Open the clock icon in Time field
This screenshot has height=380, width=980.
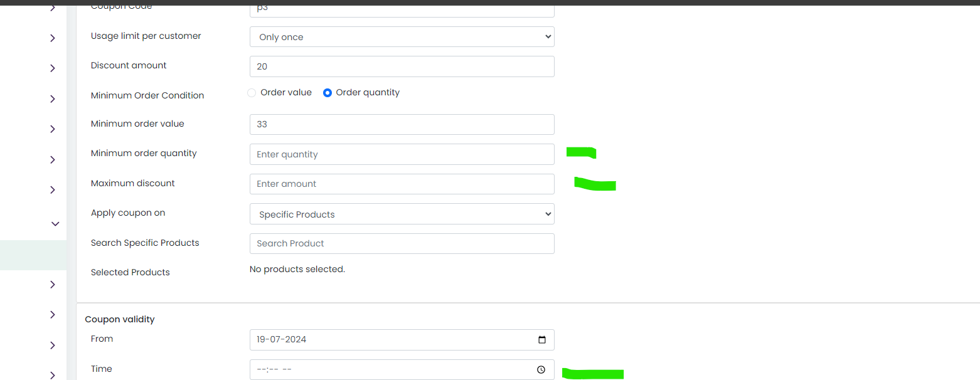tap(541, 370)
